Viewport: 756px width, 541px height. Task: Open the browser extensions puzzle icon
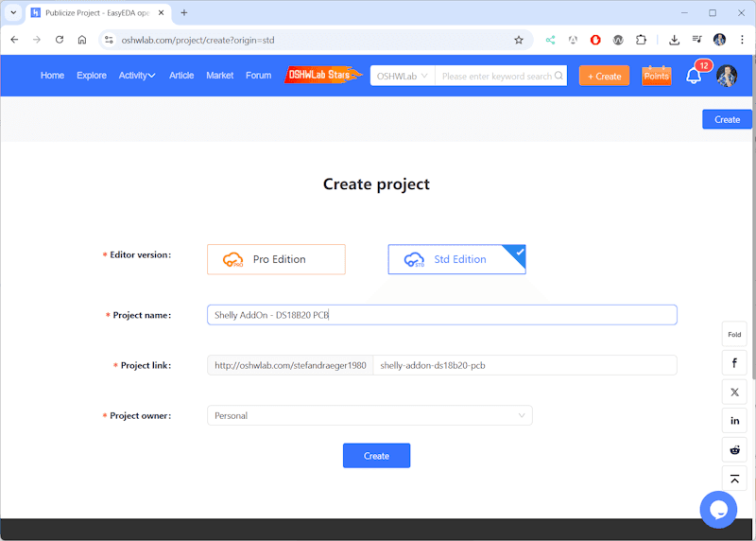pos(641,40)
